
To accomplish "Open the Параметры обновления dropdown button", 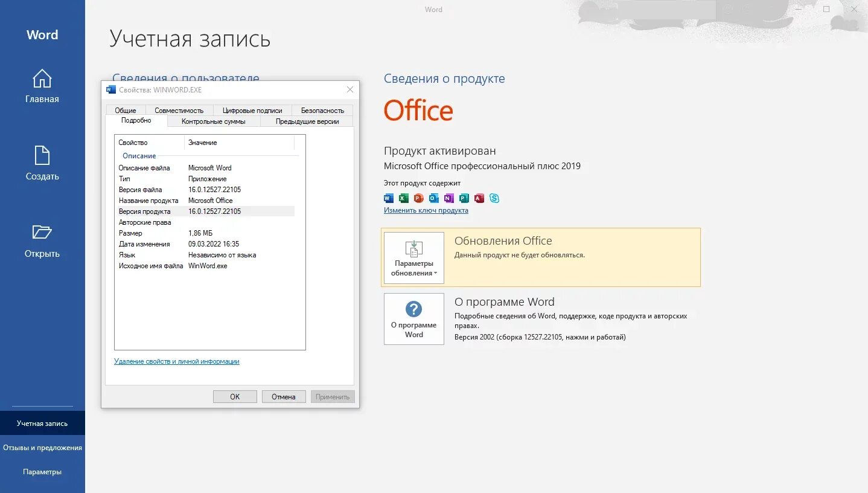I will click(414, 258).
